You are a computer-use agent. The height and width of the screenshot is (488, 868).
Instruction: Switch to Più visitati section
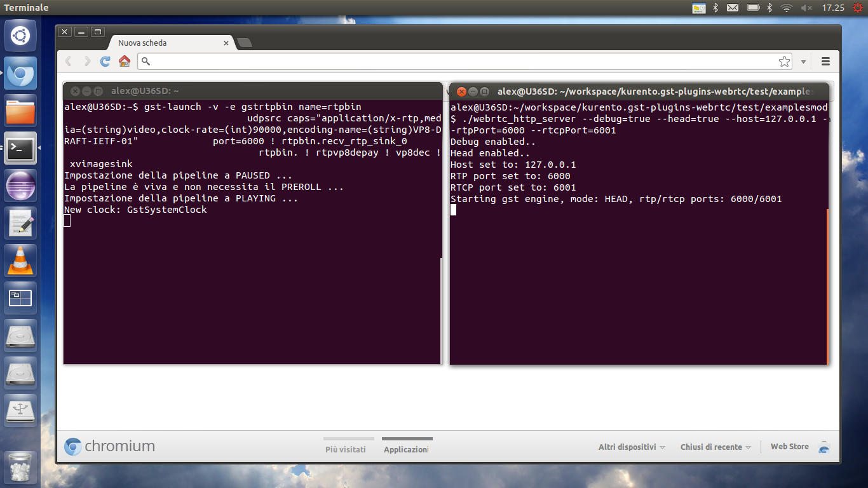pyautogui.click(x=346, y=449)
